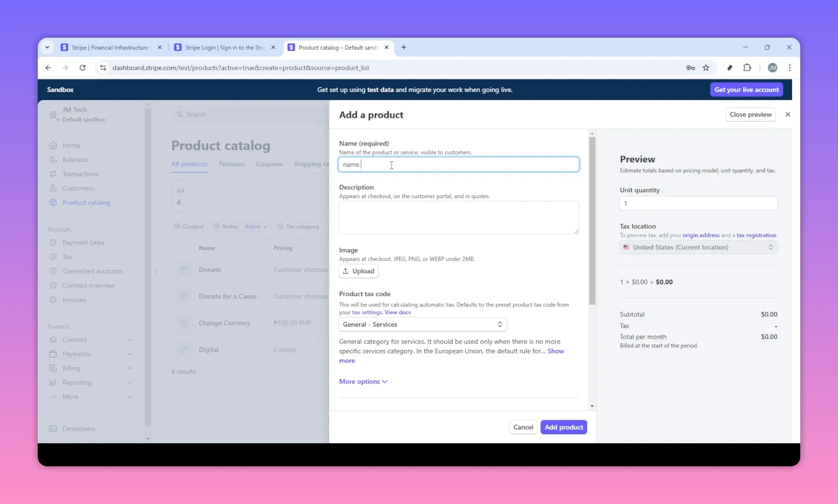
Task: View Balances in the sidebar
Action: pos(75,160)
